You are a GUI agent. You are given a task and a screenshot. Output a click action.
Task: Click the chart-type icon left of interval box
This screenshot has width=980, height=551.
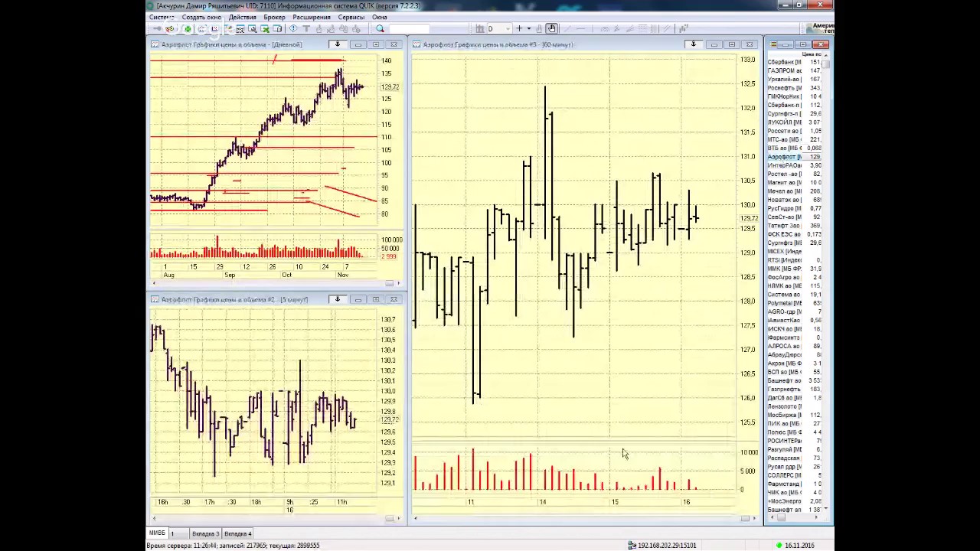pos(479,29)
